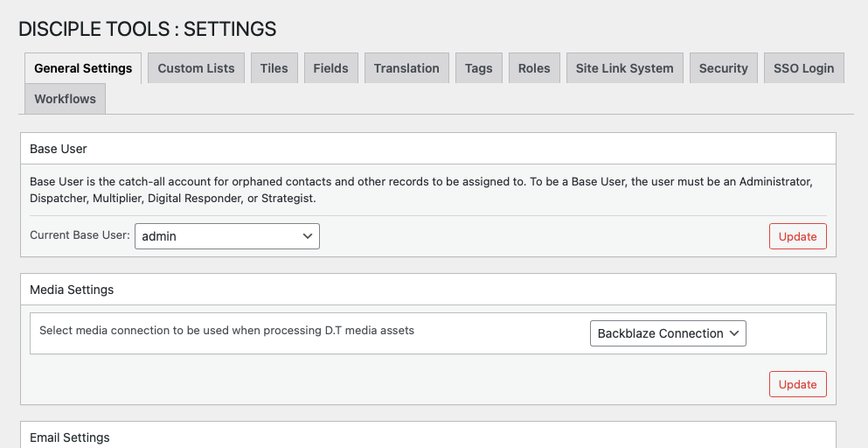868x448 pixels.
Task: Go to the Fields tab
Action: click(330, 68)
